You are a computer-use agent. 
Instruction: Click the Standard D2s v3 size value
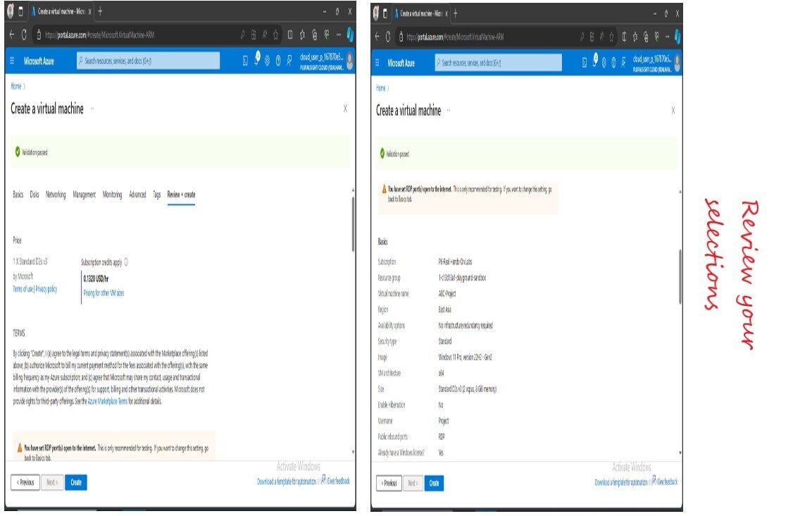coord(467,389)
